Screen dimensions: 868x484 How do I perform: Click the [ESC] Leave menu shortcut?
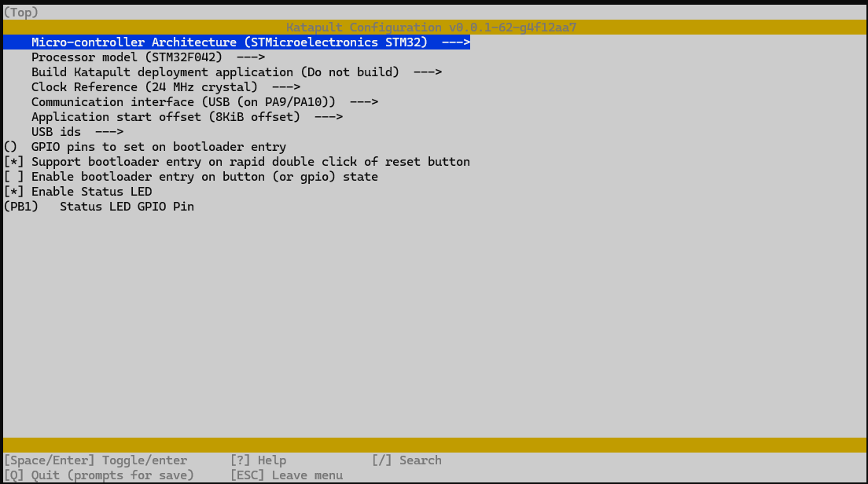coord(286,475)
